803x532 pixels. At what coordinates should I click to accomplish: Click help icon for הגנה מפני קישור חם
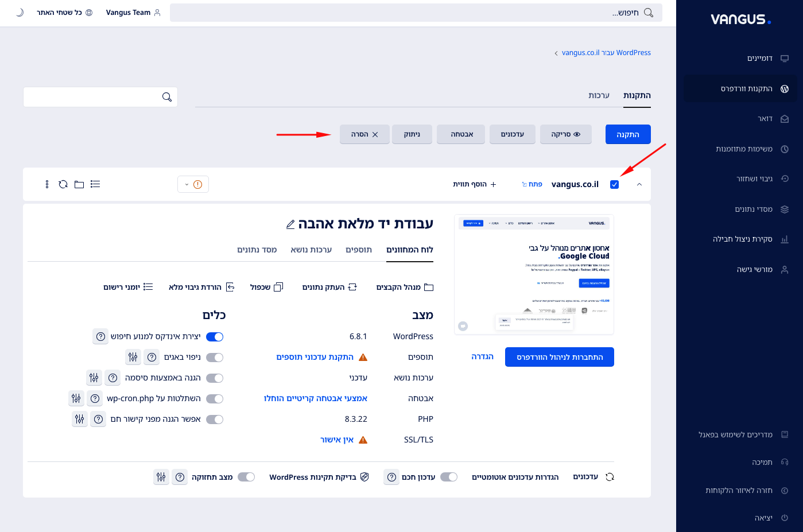click(x=98, y=420)
